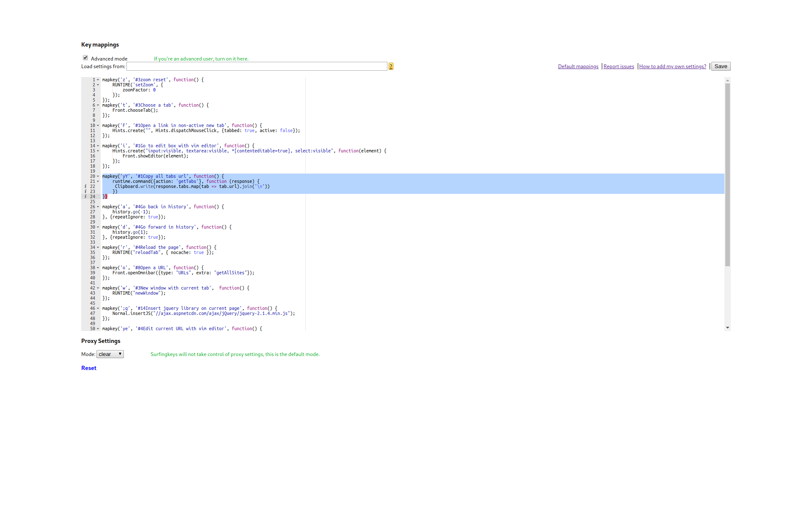The height and width of the screenshot is (508, 812).
Task: Collapse the code fold at line 1
Action: click(x=98, y=80)
